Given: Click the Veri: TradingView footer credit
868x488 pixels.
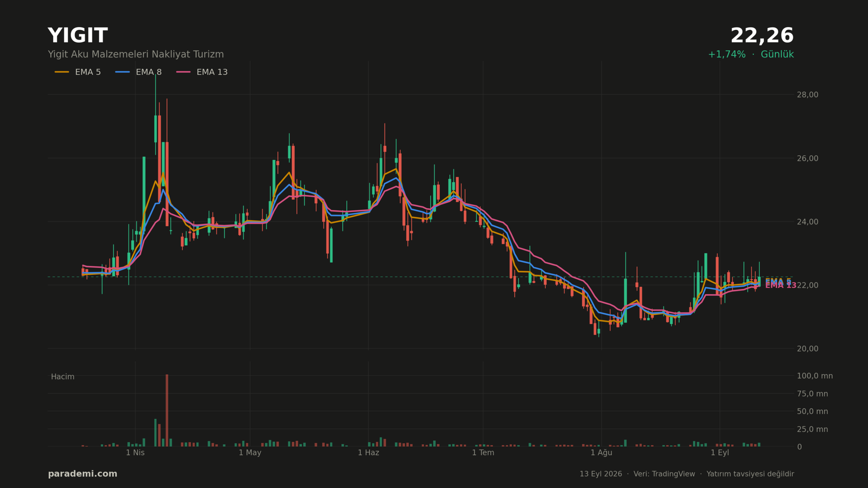Looking at the screenshot, I should [664, 474].
